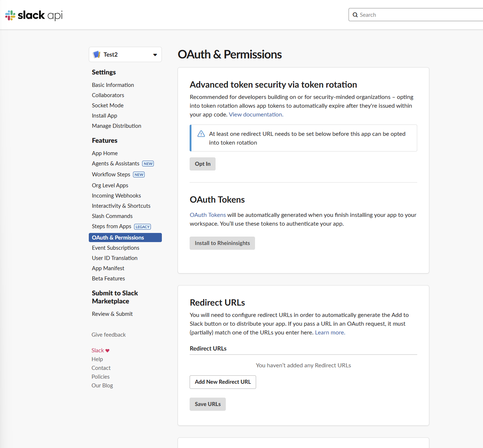This screenshot has height=448, width=483.
Task: Open Workflow Steps feature
Action: (111, 175)
